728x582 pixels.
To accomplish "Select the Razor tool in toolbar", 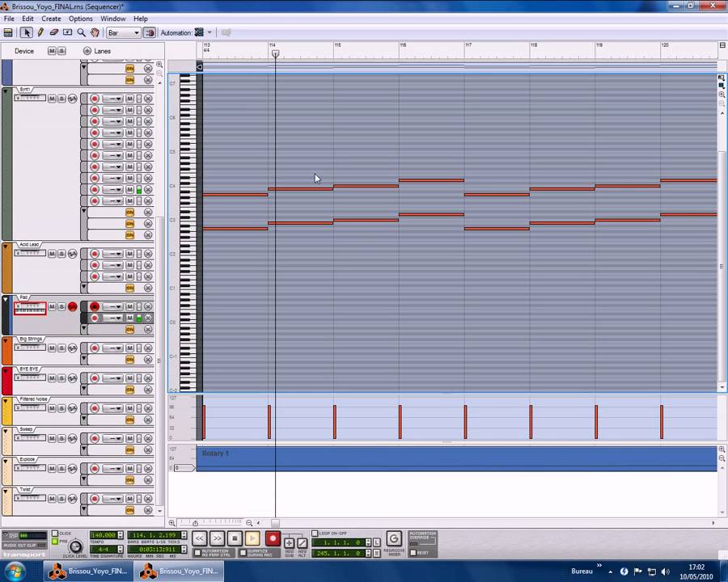I will (67, 32).
